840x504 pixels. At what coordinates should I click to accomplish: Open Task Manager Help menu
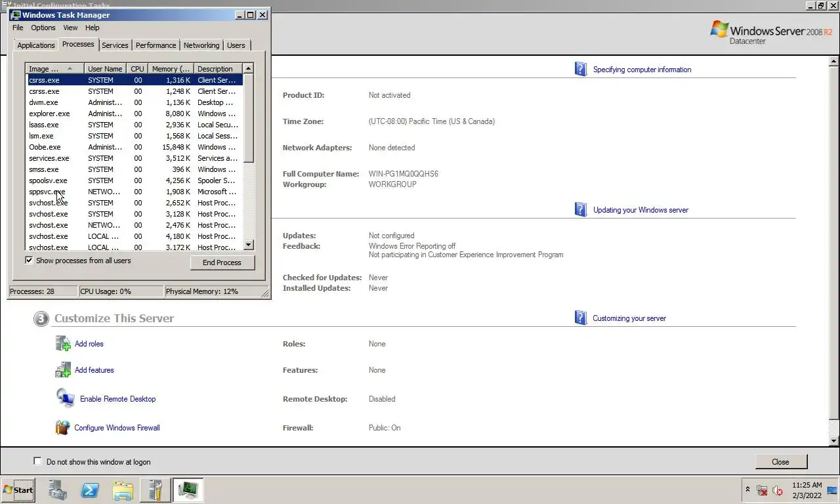(93, 28)
